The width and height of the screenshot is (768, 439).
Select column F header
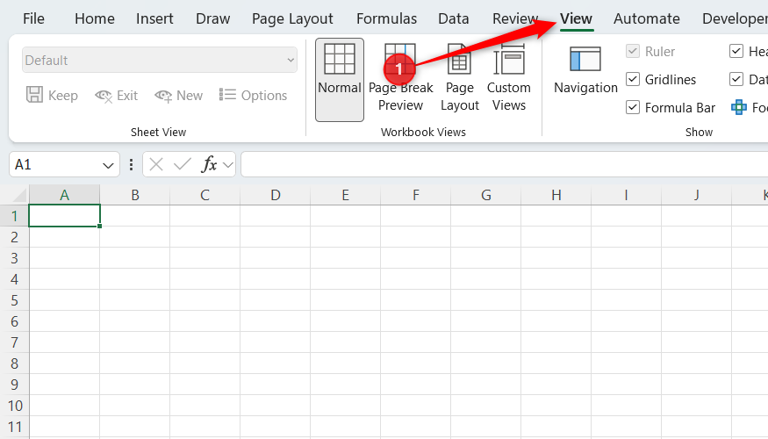pyautogui.click(x=416, y=195)
